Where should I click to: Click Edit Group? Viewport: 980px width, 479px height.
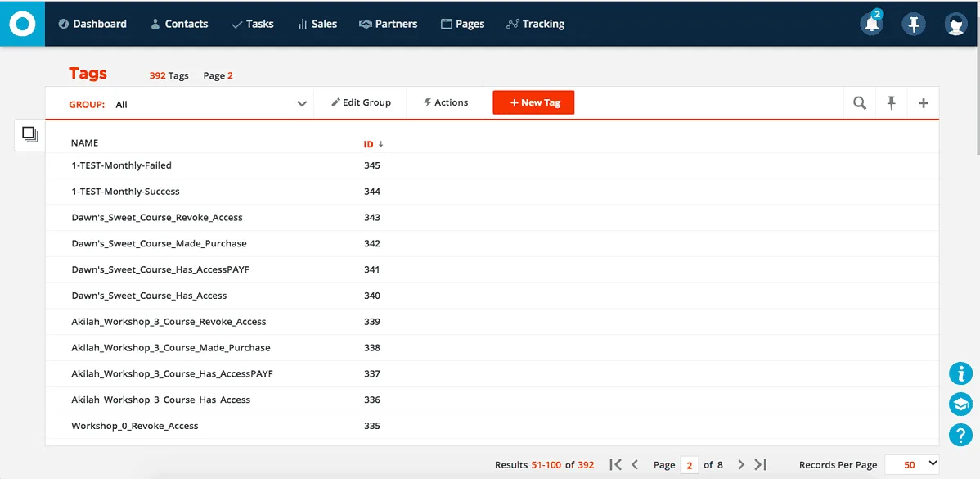(361, 102)
